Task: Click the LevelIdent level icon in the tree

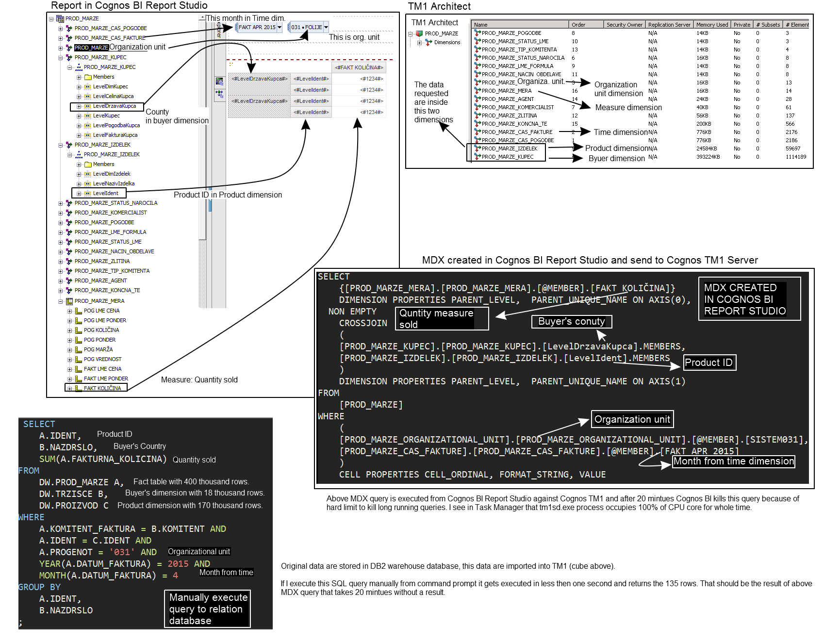Action: coord(88,194)
